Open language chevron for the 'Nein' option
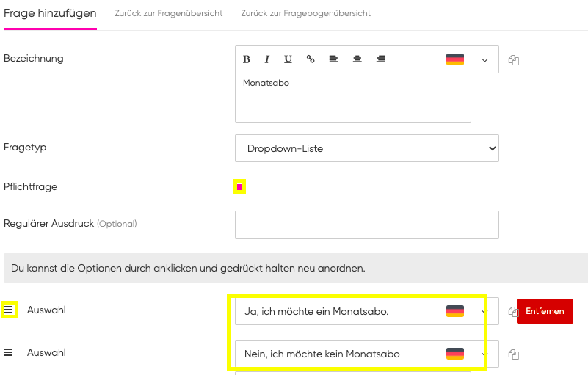Image resolution: width=588 pixels, height=375 pixels. [484, 354]
